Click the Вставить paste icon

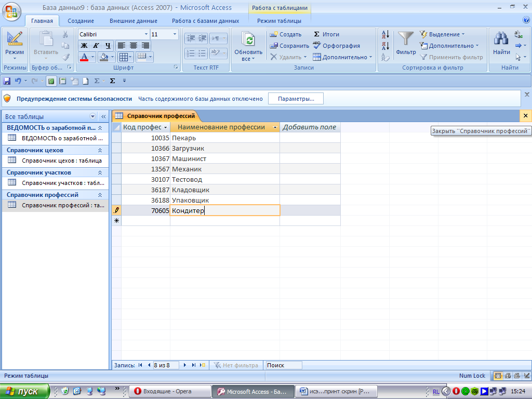click(x=46, y=38)
